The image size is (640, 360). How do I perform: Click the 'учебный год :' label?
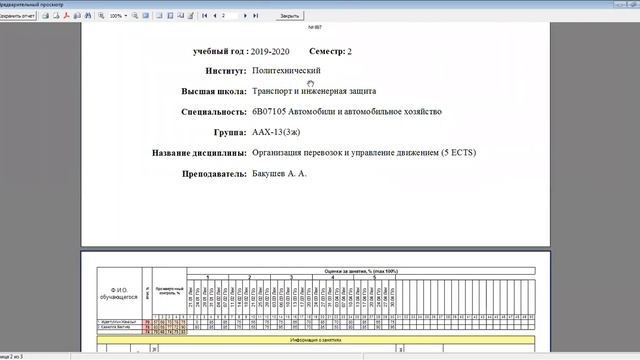pyautogui.click(x=220, y=51)
